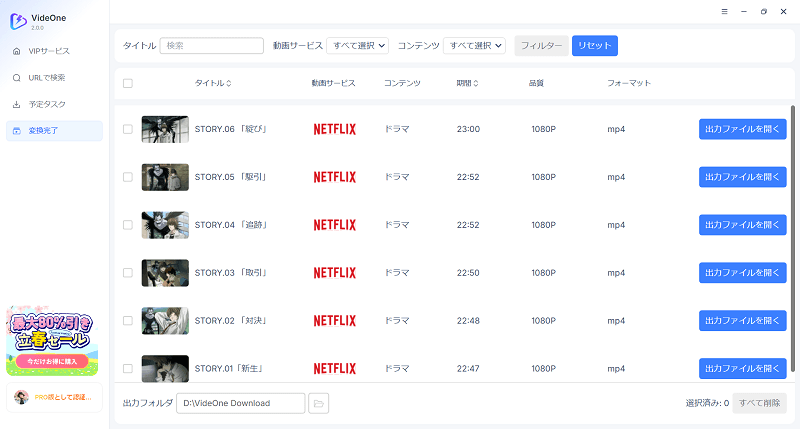The height and width of the screenshot is (429, 800).
Task: Open the 動画サービス すべて選択 dropdown
Action: (358, 45)
